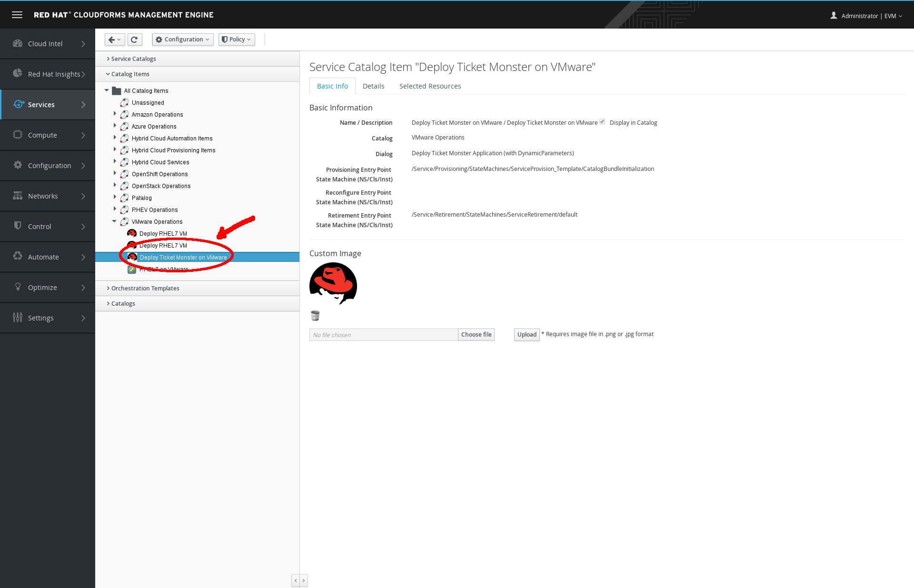Delete the custom image via trash icon
This screenshot has width=914, height=588.
coord(315,316)
